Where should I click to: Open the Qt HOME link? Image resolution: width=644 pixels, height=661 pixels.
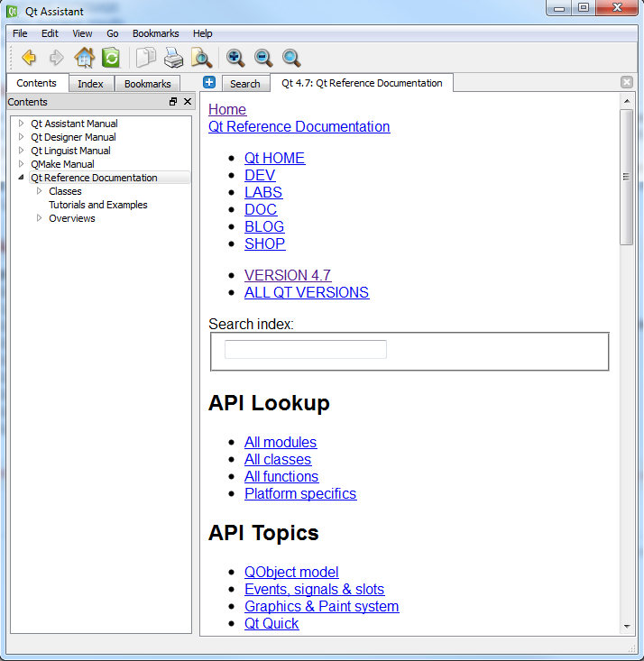click(274, 158)
